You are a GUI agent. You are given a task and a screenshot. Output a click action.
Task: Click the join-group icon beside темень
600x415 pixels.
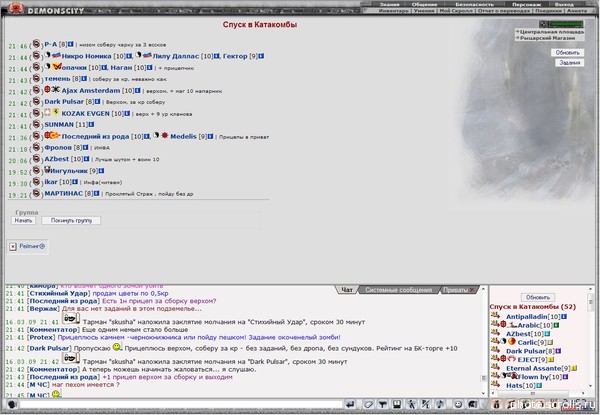click(36, 78)
